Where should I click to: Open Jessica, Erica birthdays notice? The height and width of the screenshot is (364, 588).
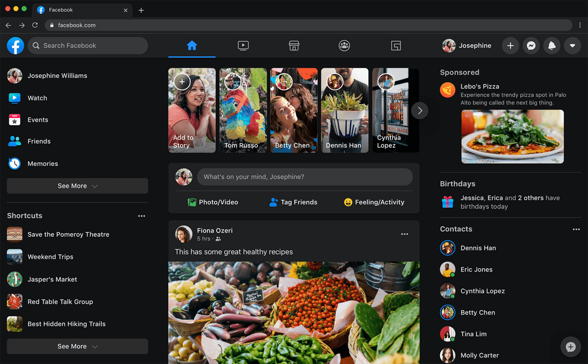click(x=510, y=202)
